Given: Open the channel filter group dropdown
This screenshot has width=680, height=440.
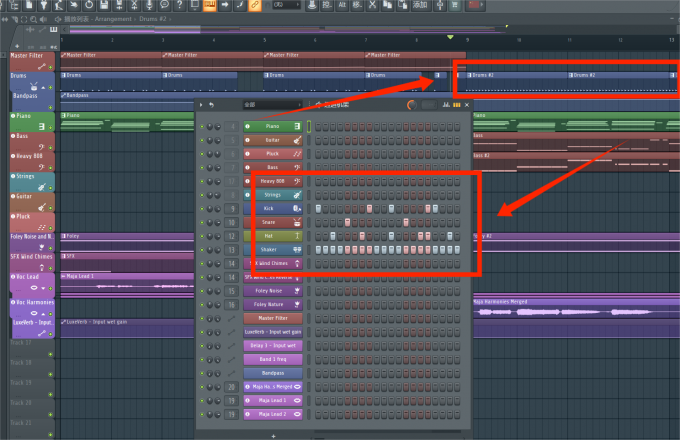Looking at the screenshot, I should click(270, 105).
